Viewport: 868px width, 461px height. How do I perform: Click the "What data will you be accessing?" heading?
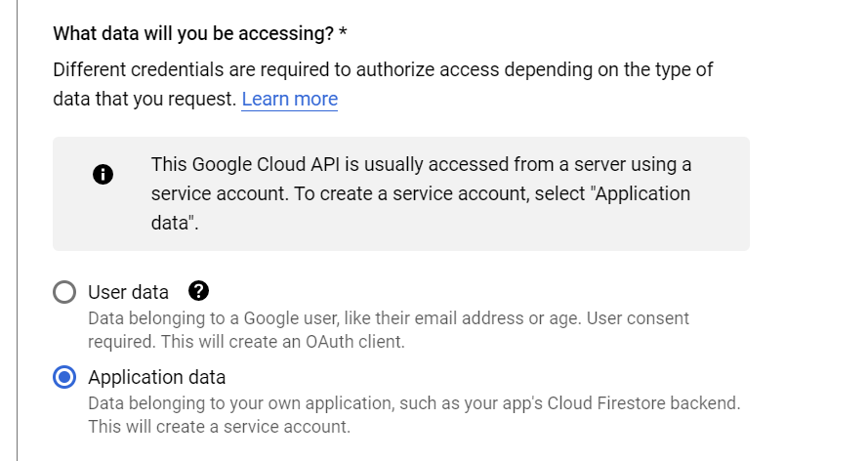tap(193, 34)
